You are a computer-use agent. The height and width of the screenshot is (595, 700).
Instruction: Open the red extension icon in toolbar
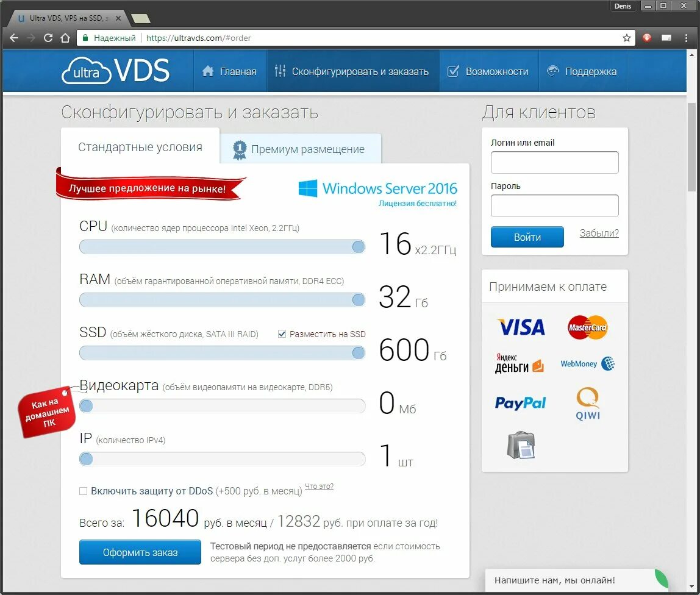pos(646,38)
